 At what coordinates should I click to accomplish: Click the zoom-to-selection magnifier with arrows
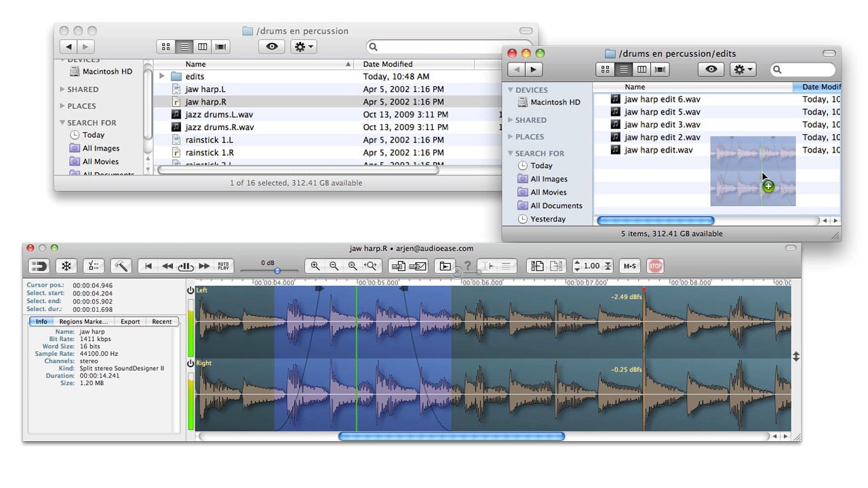pos(371,266)
